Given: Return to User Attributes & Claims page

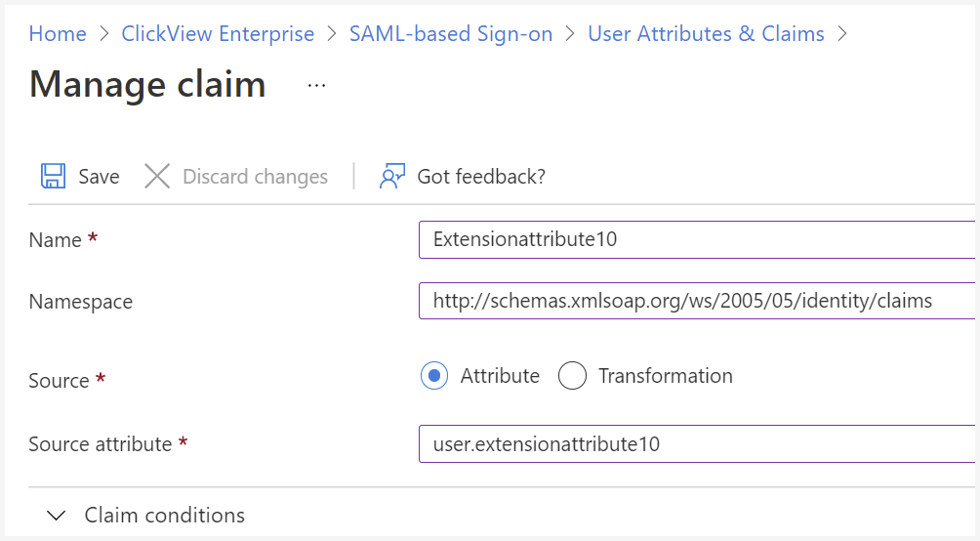Looking at the screenshot, I should (707, 34).
